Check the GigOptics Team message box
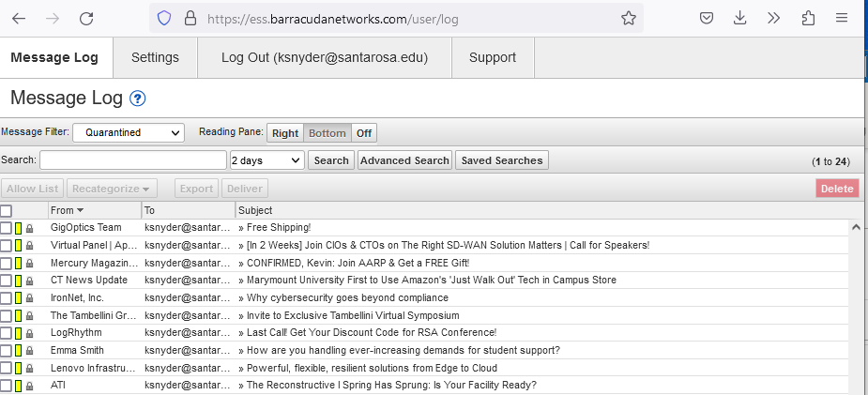868x395 pixels. (6, 227)
